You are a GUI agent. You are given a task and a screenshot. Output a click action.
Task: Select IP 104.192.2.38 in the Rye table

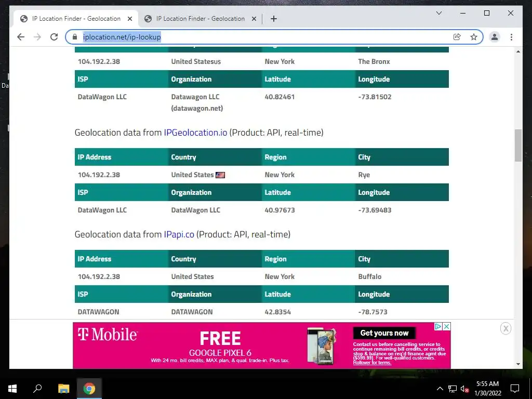99,175
